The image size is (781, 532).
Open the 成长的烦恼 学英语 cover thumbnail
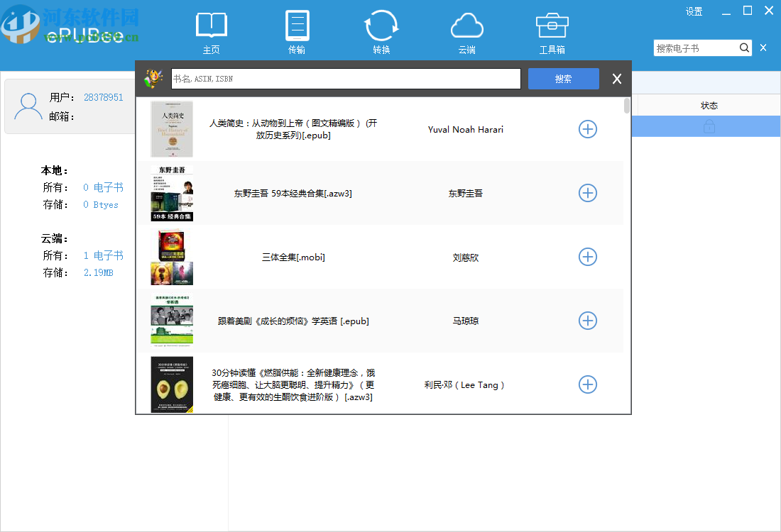coord(172,321)
